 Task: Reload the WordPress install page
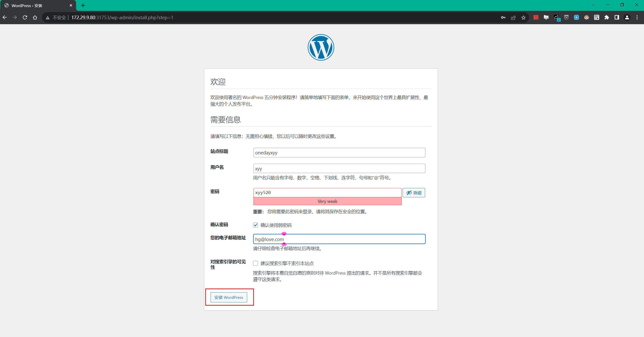click(x=25, y=17)
